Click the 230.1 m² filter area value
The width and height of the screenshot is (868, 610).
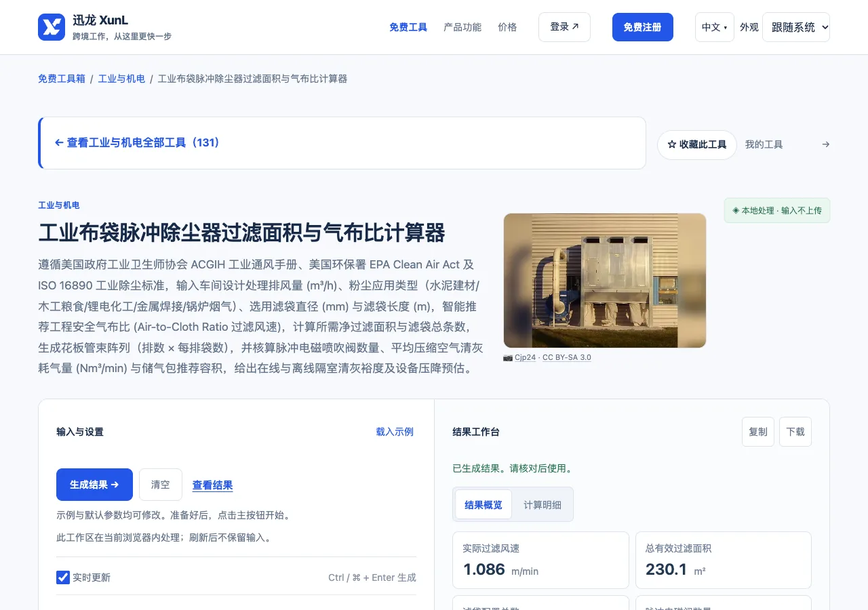click(675, 569)
